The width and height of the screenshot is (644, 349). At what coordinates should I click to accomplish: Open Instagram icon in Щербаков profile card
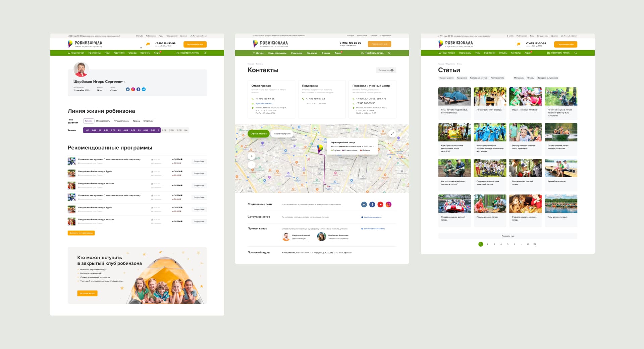pos(133,89)
